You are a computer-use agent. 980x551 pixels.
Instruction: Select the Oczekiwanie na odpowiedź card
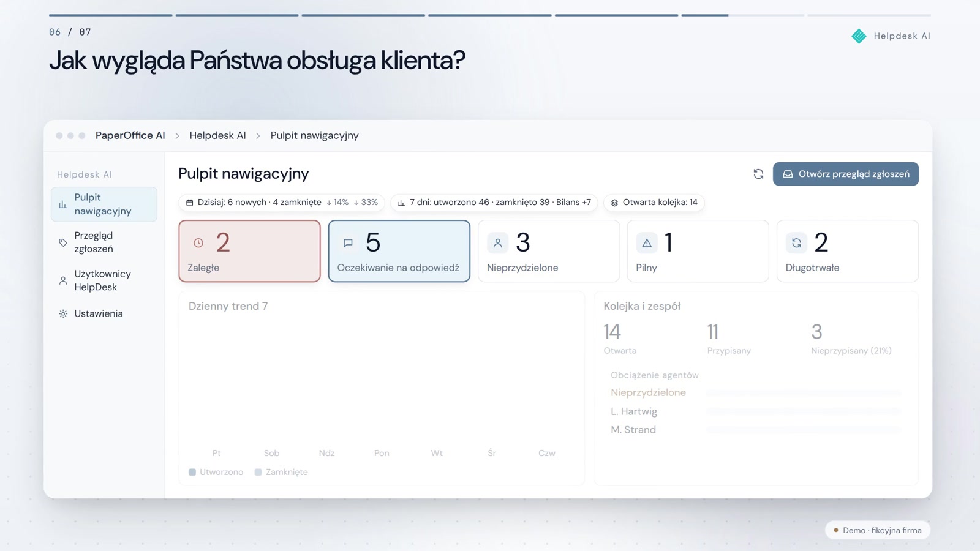[399, 251]
